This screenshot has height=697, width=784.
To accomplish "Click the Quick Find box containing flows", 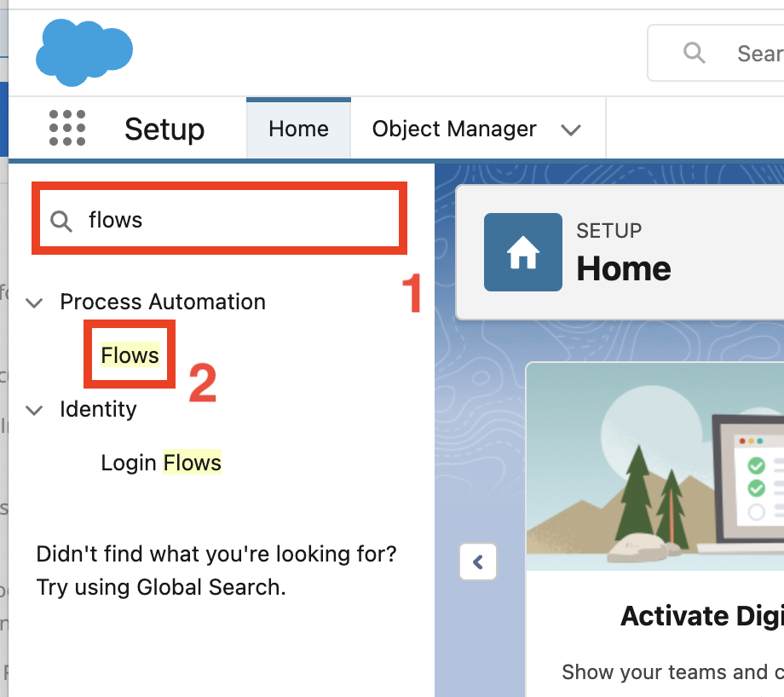I will coord(219,220).
